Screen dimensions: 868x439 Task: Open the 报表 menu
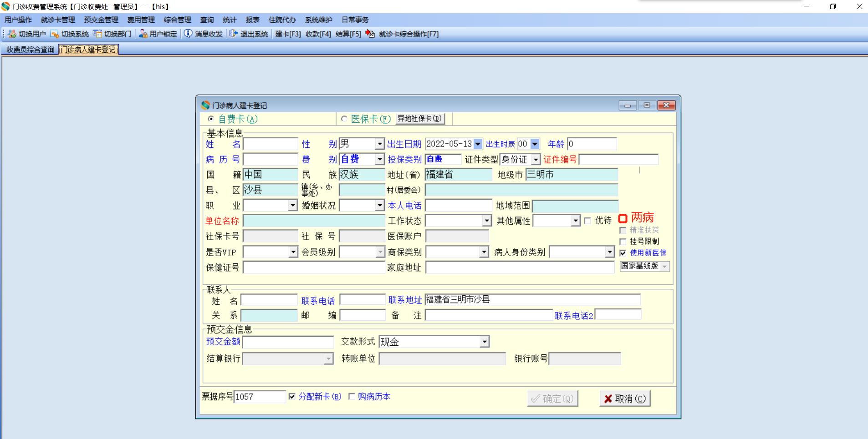(253, 20)
